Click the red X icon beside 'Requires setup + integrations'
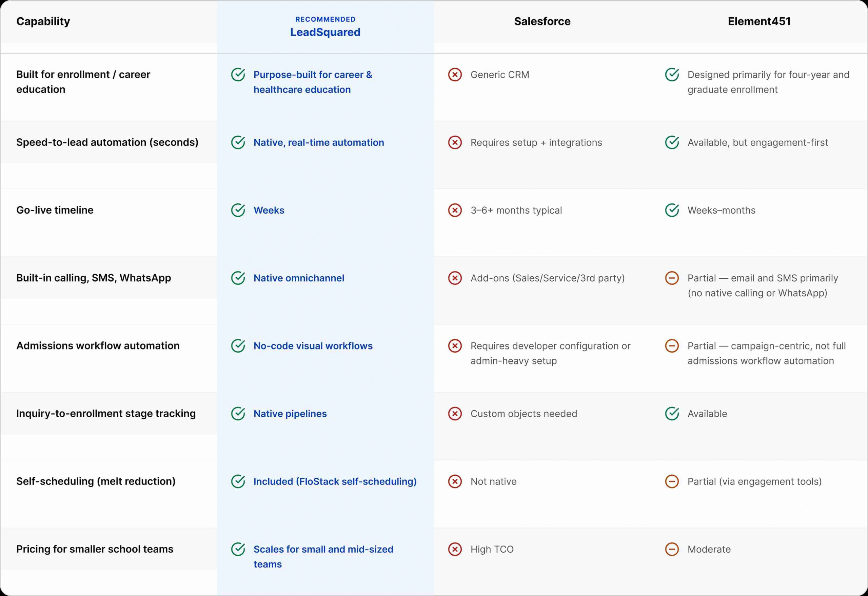The image size is (868, 596). click(455, 142)
